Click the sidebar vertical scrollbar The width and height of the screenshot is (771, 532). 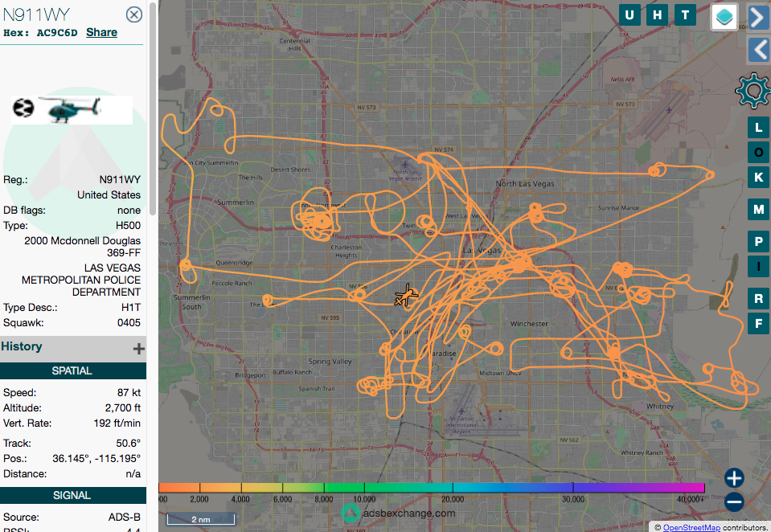[x=153, y=108]
